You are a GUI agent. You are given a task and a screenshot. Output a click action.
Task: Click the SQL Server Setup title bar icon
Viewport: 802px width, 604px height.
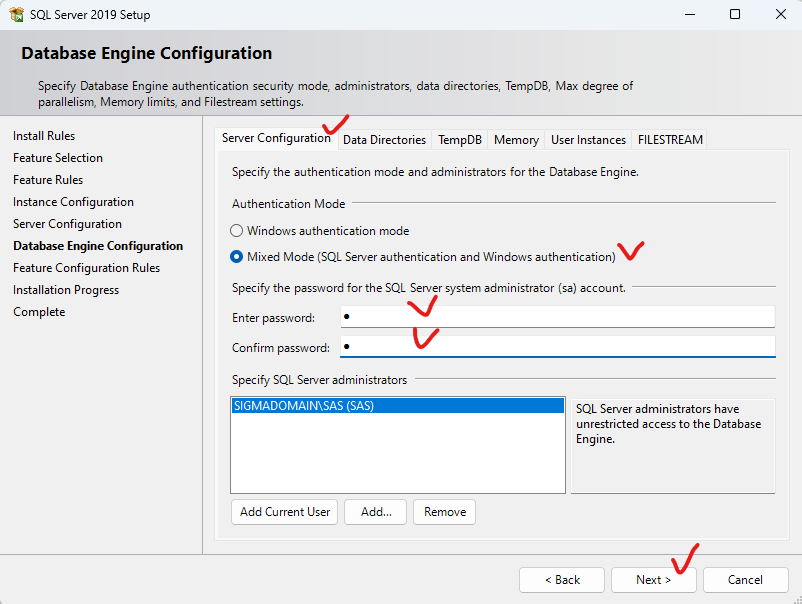coord(16,14)
